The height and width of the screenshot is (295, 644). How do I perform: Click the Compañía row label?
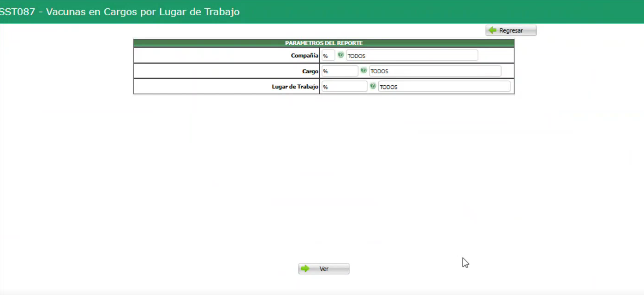point(305,55)
